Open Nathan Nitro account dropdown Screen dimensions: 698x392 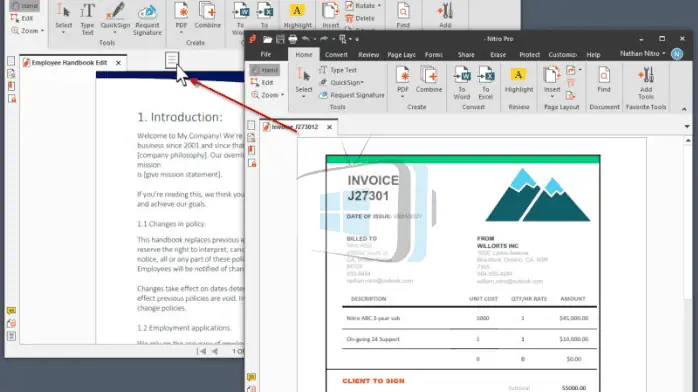642,53
